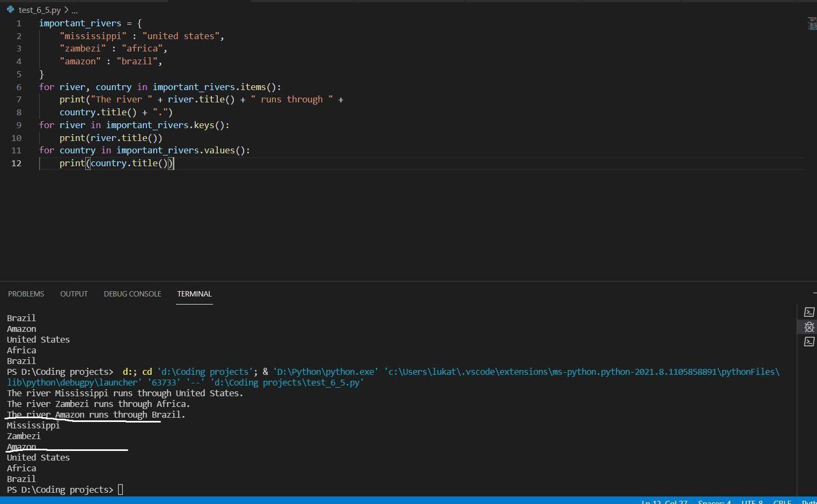Image resolution: width=817 pixels, height=504 pixels.
Task: Toggle the maximize panel chevron at terminal corner
Action: [x=814, y=293]
